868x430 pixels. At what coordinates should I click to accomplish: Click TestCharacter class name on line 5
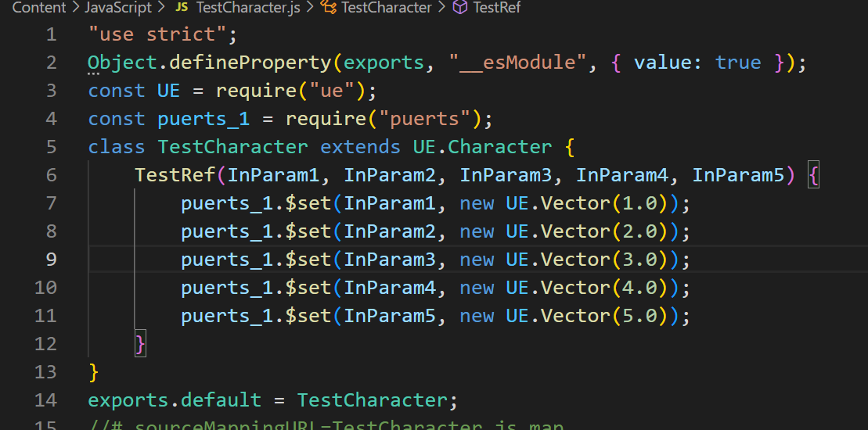(233, 147)
